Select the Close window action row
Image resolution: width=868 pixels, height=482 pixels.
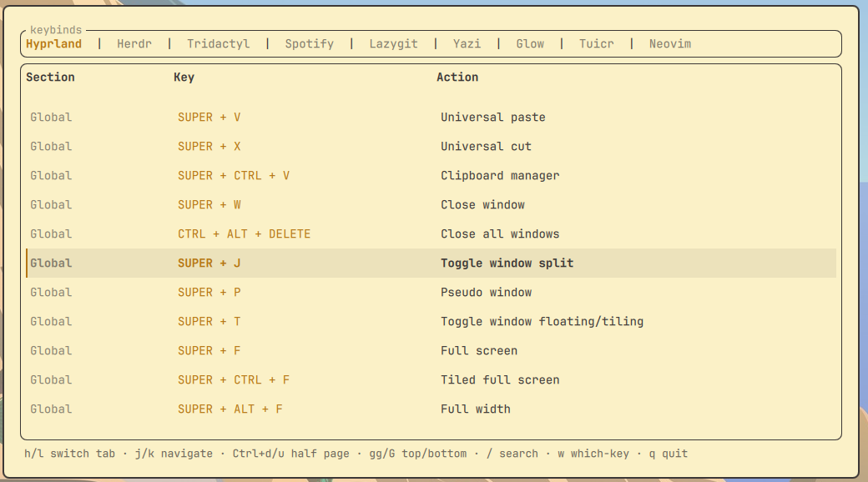click(x=431, y=205)
